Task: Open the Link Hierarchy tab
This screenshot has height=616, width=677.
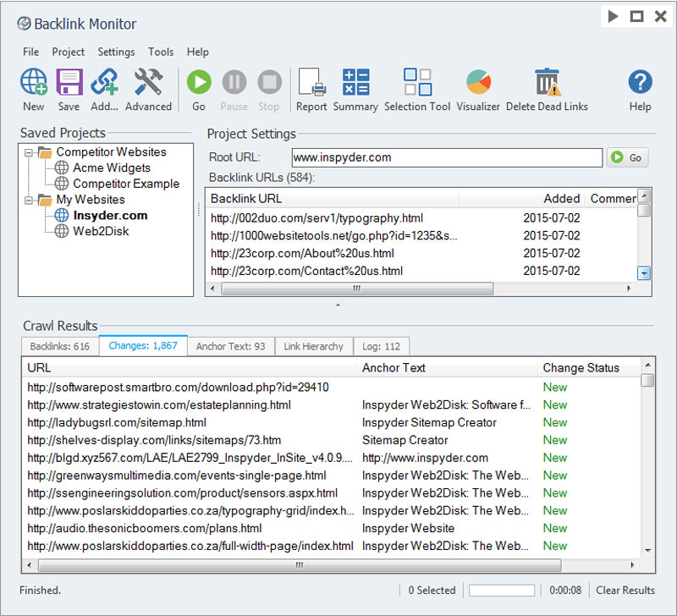Action: tap(314, 346)
